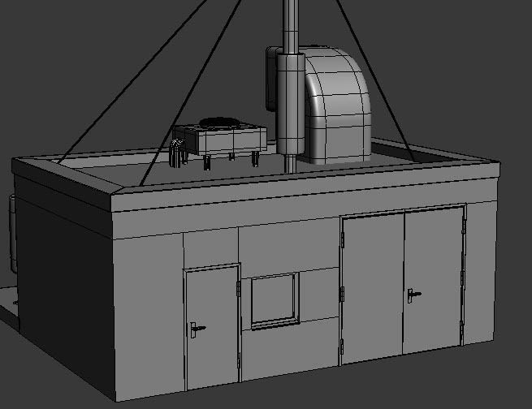Select the cylinder tank on the left wall
Screen dimensions: 532x409
point(12,233)
